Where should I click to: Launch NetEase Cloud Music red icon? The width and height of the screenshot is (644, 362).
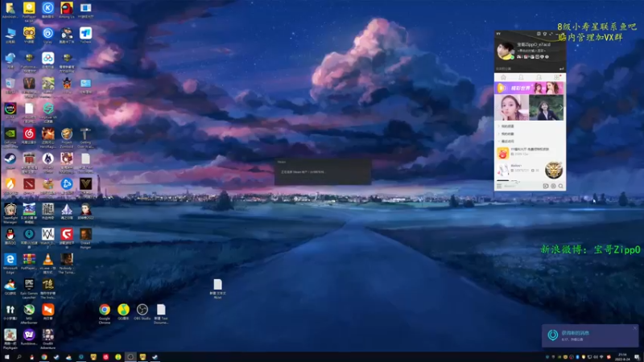coord(29,135)
